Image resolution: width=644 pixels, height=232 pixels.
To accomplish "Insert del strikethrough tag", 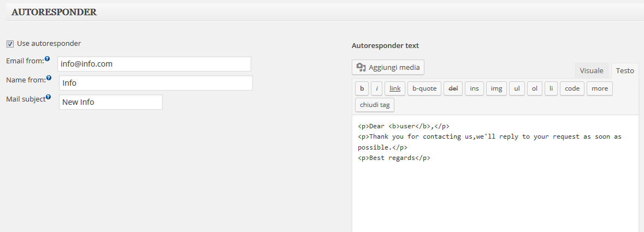I will [x=453, y=88].
